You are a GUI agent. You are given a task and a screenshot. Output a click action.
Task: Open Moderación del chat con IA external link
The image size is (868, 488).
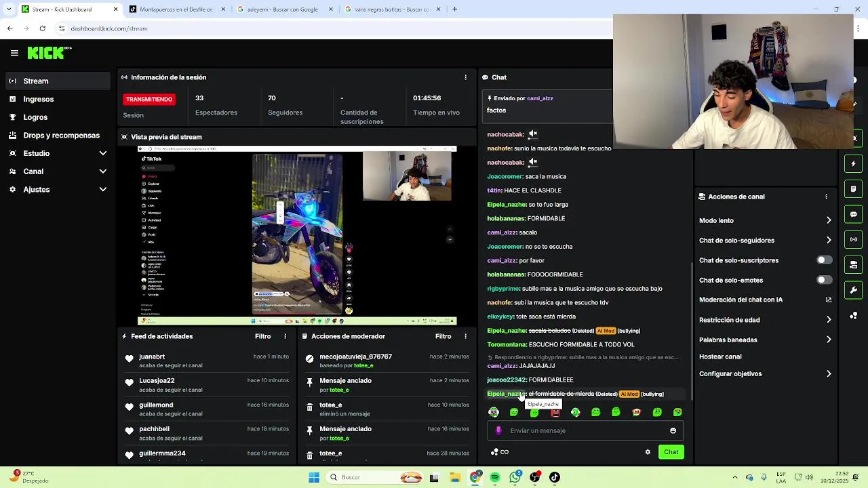pos(828,300)
